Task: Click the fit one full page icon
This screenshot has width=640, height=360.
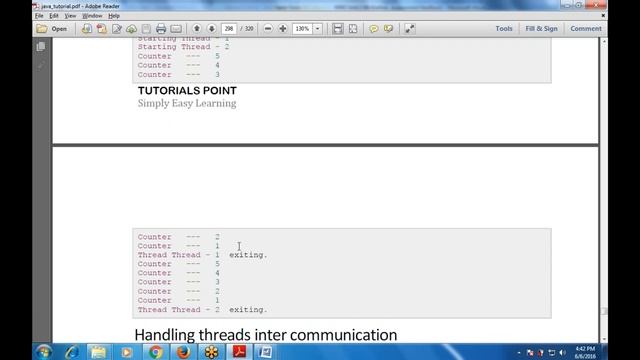Action: click(x=353, y=29)
